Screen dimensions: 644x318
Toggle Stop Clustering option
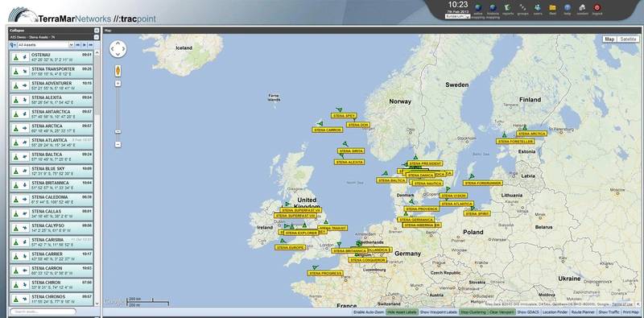(473, 312)
